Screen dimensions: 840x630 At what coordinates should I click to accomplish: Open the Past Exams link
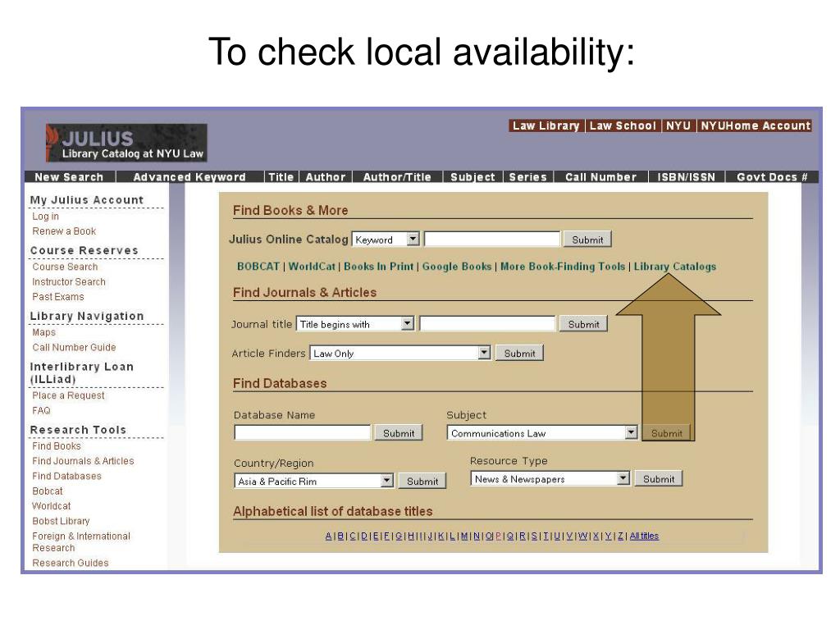58,296
